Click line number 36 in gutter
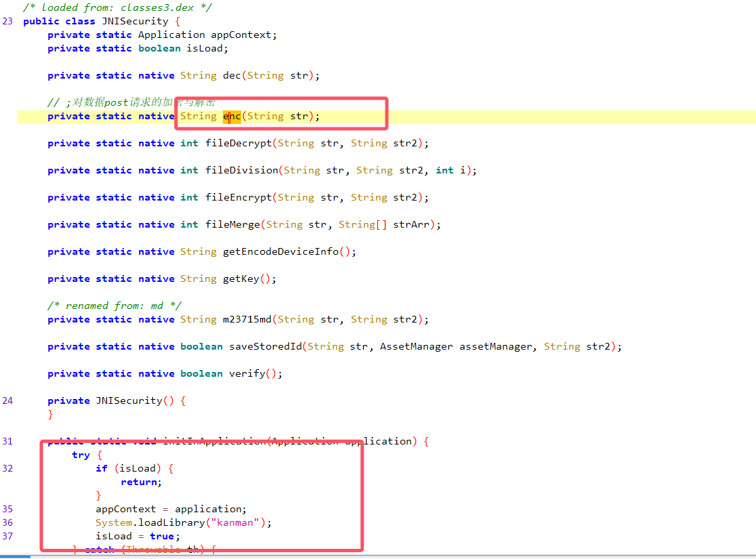The height and width of the screenshot is (559, 756). point(7,522)
